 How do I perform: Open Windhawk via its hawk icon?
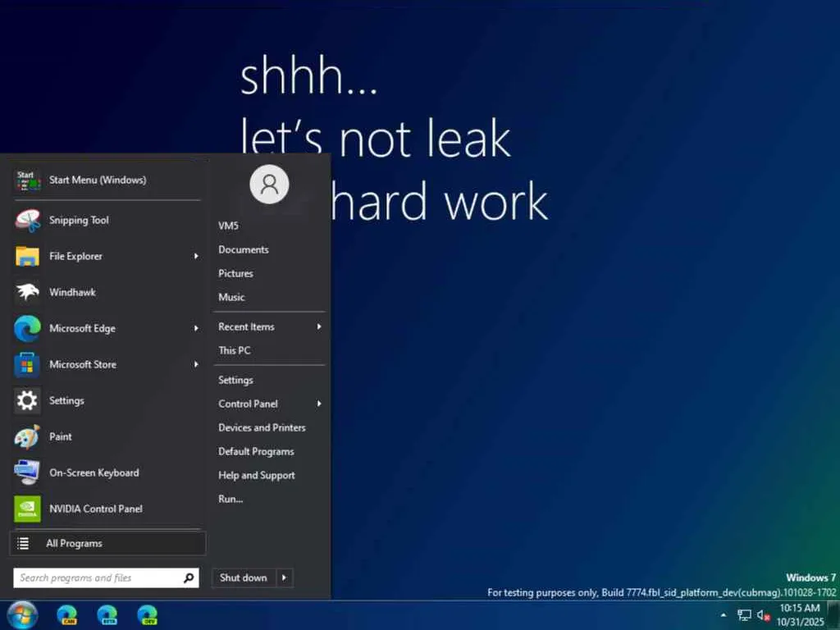click(27, 292)
